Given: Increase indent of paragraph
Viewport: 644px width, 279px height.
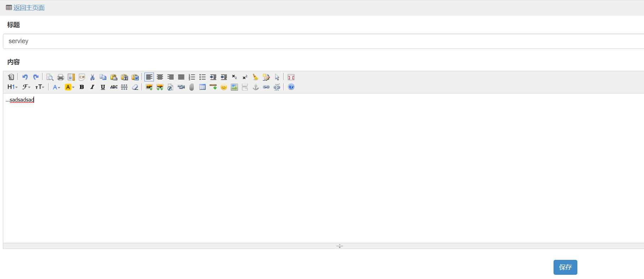Looking at the screenshot, I should point(213,77).
